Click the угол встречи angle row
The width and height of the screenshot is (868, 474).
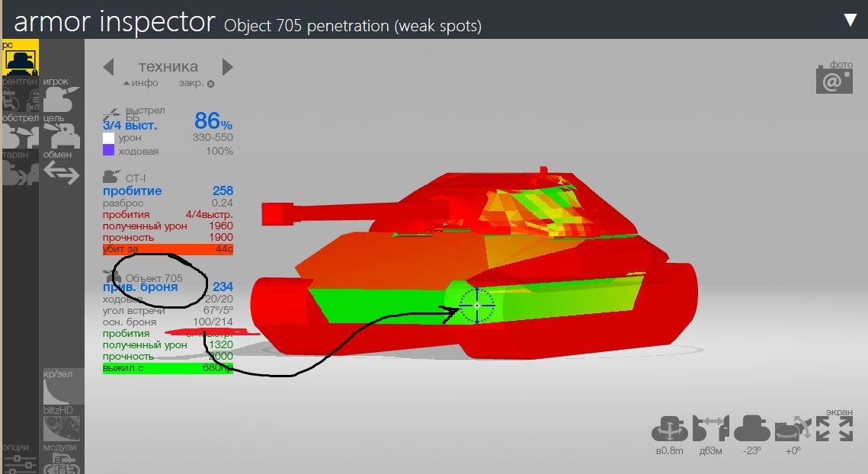168,310
